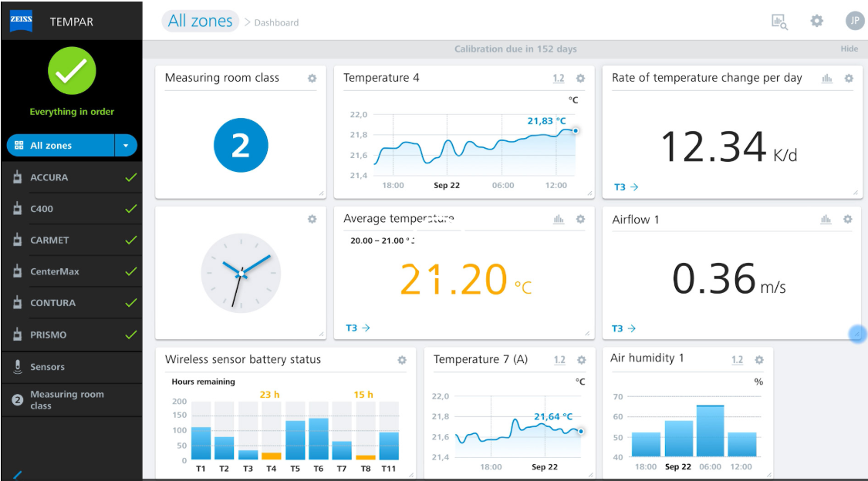Viewport: 868px width, 481px height.
Task: Open settings gear on Rate of temperature change card
Action: click(x=849, y=79)
